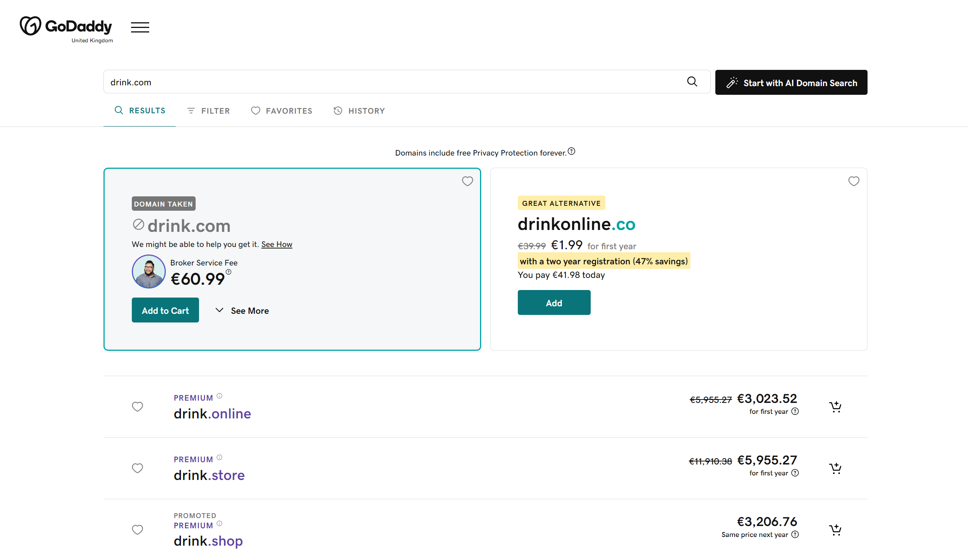Click the search magnifier icon in domain field
968x560 pixels.
click(692, 82)
